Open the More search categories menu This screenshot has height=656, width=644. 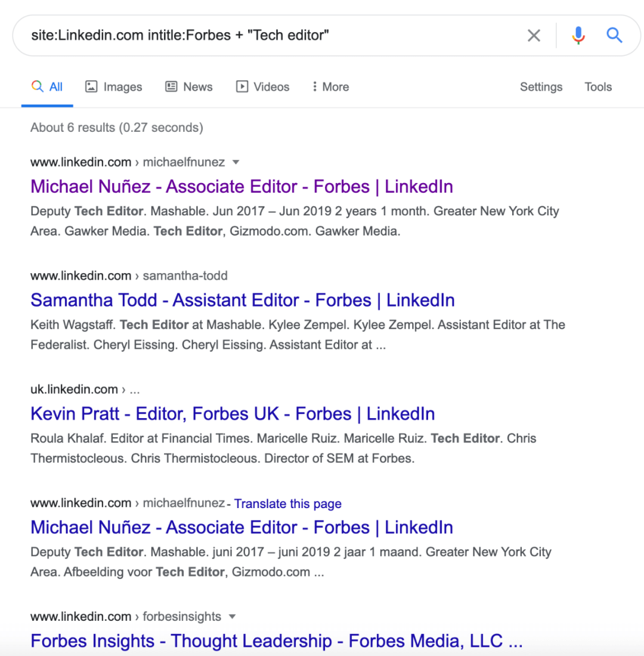click(330, 87)
